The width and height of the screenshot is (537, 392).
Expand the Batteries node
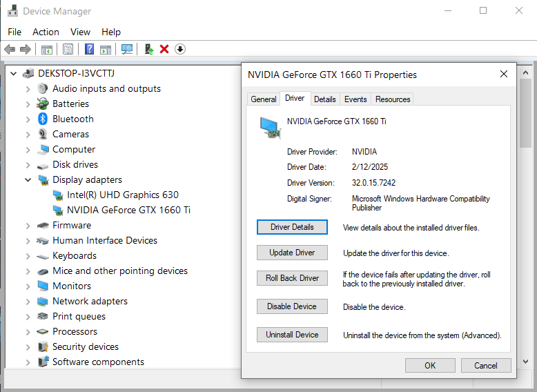pyautogui.click(x=28, y=104)
